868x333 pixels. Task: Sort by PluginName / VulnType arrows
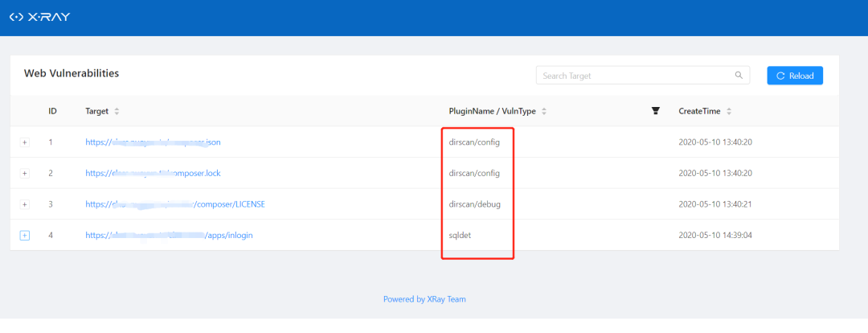(544, 111)
